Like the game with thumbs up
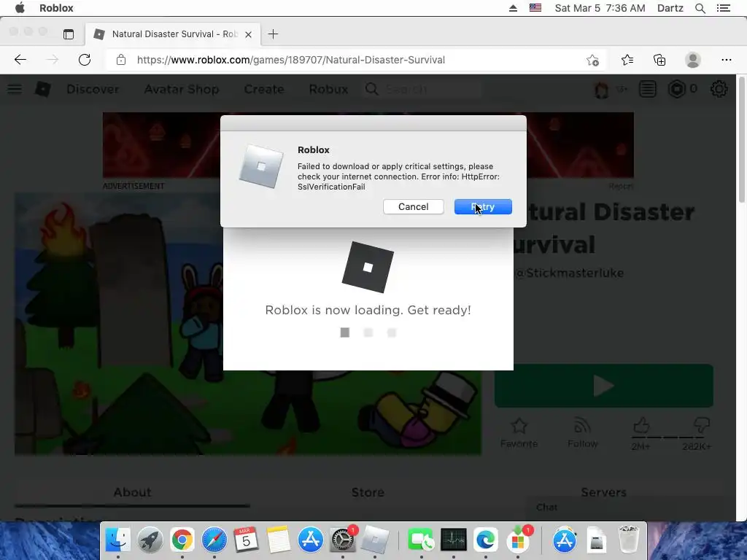747x560 pixels. (641, 425)
